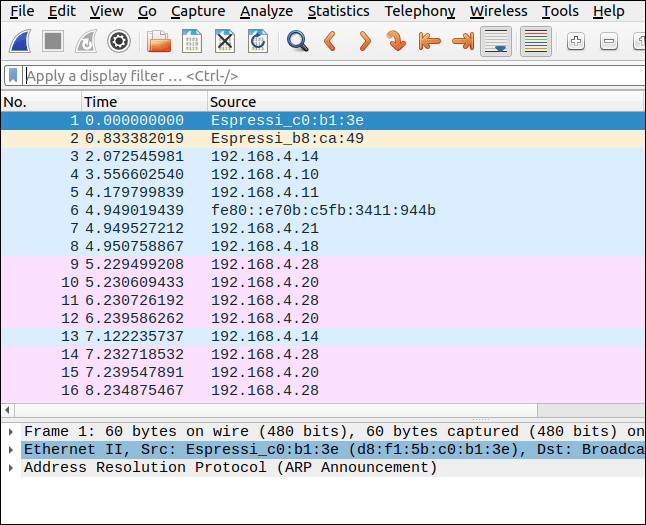
Task: Select packet 15 at time 7.239547891
Action: (x=323, y=373)
